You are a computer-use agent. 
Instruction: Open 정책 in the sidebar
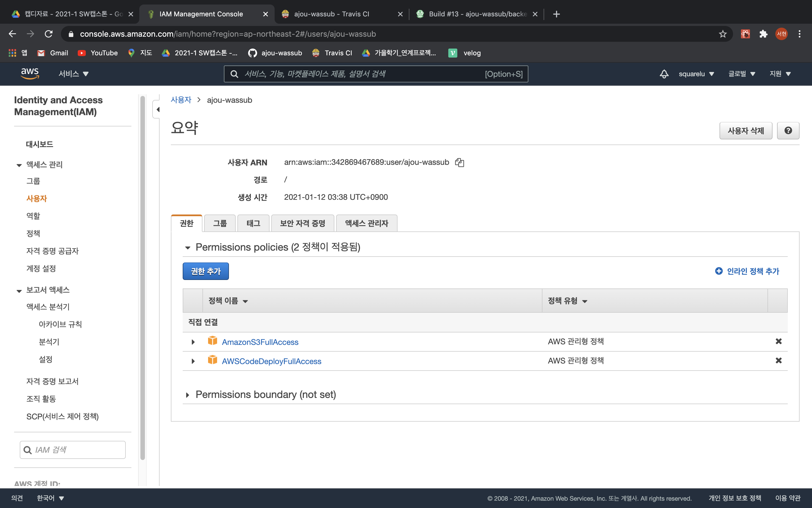[x=33, y=233]
